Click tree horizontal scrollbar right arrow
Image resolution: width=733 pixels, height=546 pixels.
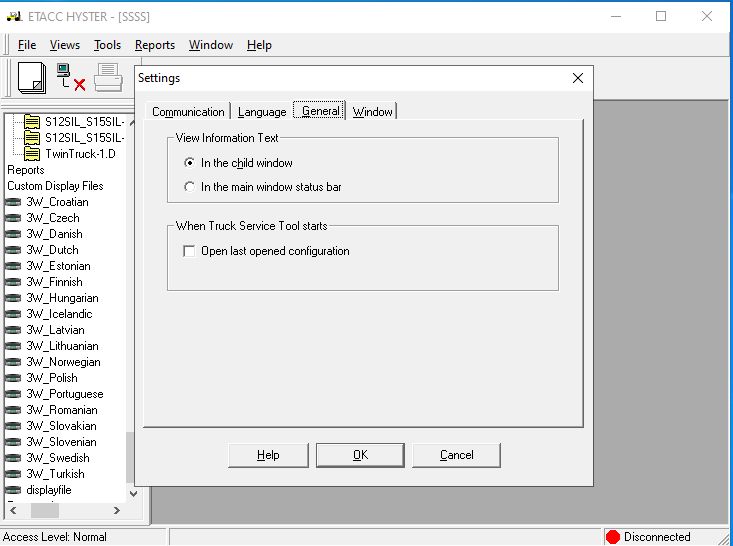point(117,510)
